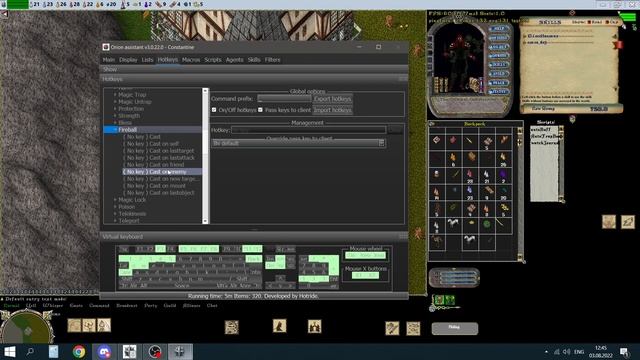
Task: Expand the Magic Lock tree node
Action: [115, 200]
